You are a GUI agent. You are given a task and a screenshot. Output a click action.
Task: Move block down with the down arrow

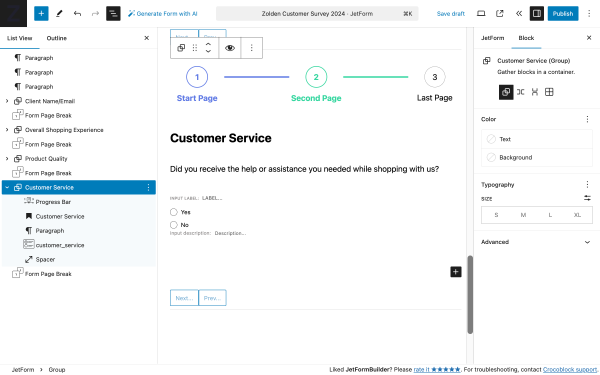(208, 51)
